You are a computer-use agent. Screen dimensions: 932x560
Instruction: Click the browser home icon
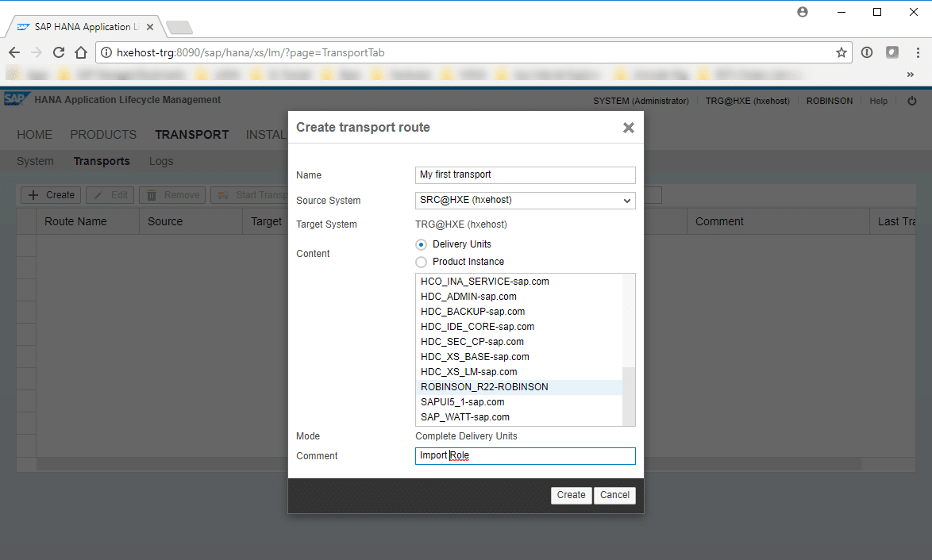pyautogui.click(x=80, y=52)
